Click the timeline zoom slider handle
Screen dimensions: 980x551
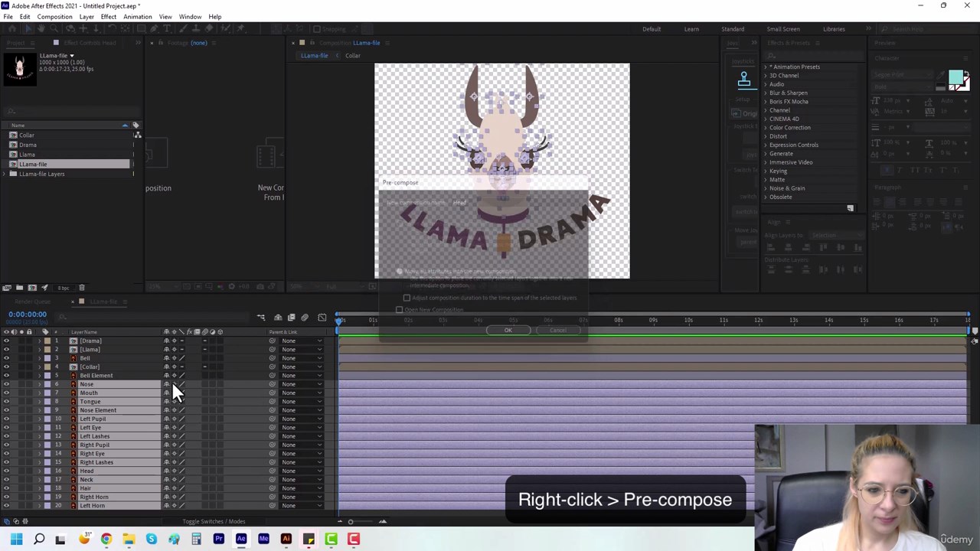[x=351, y=522]
